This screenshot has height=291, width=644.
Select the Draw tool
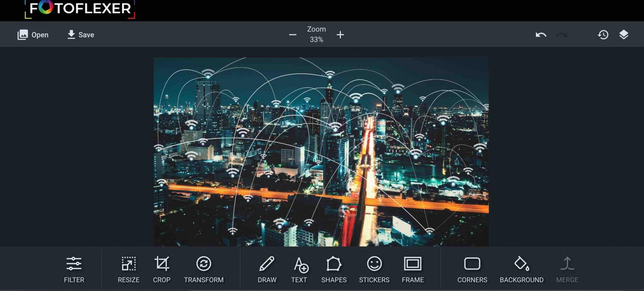pyautogui.click(x=267, y=269)
